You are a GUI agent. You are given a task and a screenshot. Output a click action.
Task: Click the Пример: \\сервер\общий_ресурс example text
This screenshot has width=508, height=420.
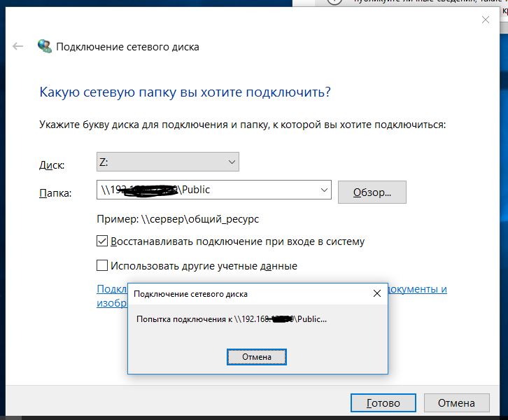[178, 219]
